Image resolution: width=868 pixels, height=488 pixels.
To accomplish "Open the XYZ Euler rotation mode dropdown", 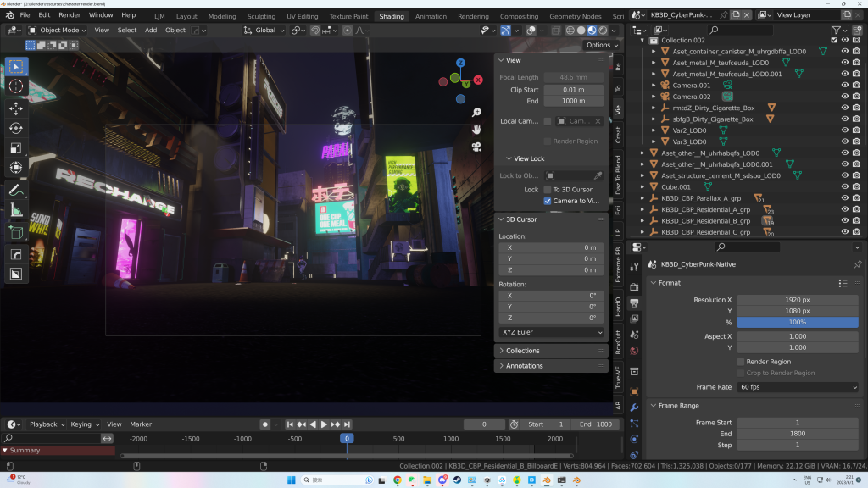I will click(551, 332).
